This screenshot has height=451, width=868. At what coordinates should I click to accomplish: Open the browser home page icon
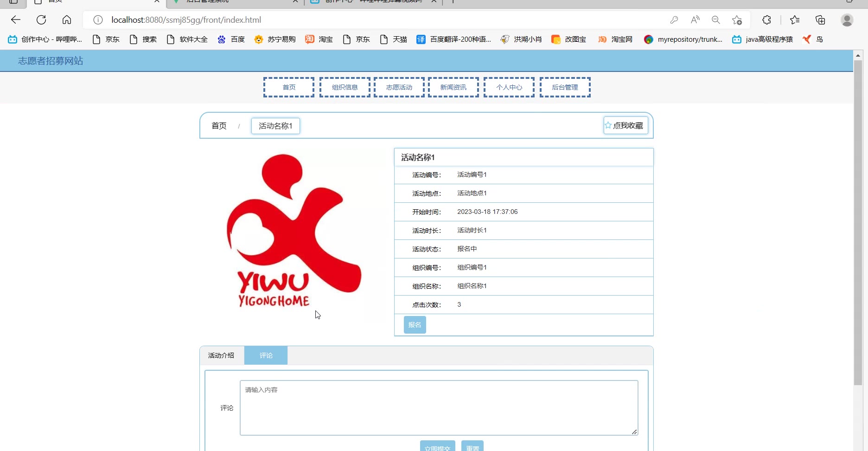[x=67, y=20]
